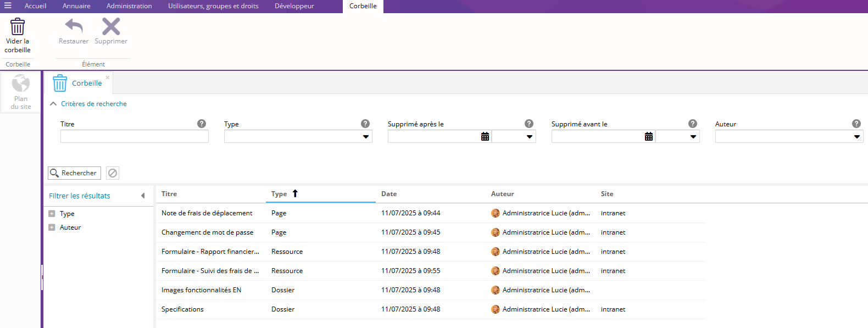Click the Corbeille trash icon in panel tab
This screenshot has height=328, width=868.
(60, 84)
